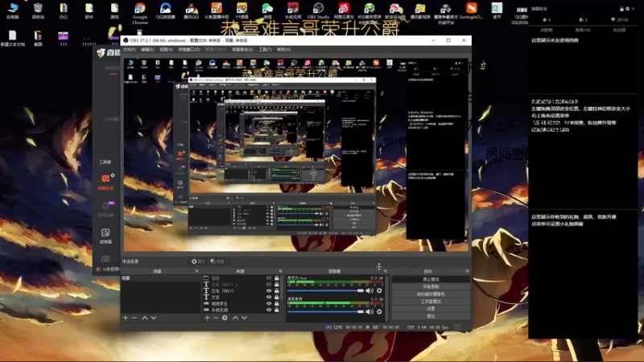Open the 斗鱼直播伴侣 desktop shortcut
Screen dimensions: 644x362
tap(217, 10)
